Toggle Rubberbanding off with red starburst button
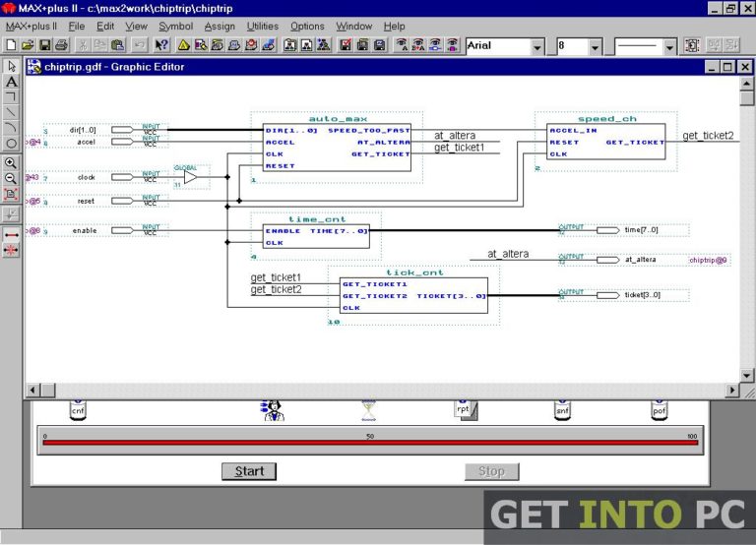 pyautogui.click(x=11, y=250)
